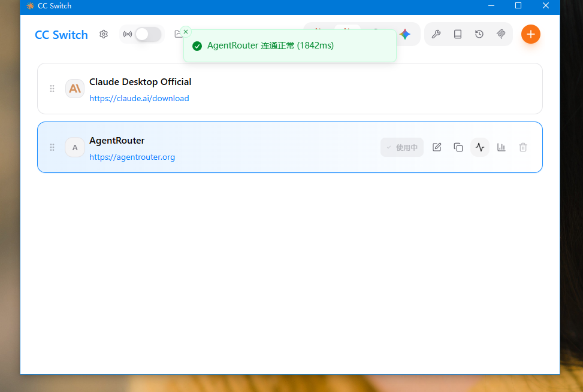Click the AgentRouter 连通正常 toast message
The height and width of the screenshot is (392, 583).
pos(270,45)
